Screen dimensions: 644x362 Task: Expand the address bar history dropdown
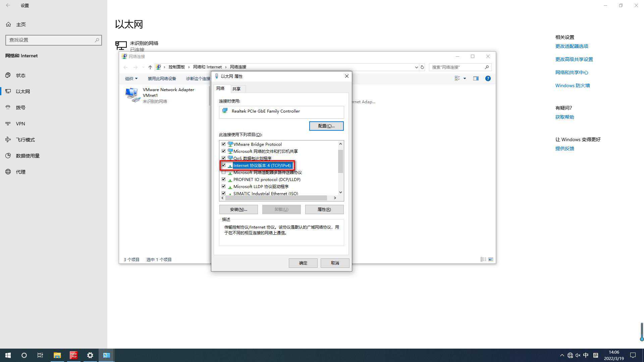point(416,67)
